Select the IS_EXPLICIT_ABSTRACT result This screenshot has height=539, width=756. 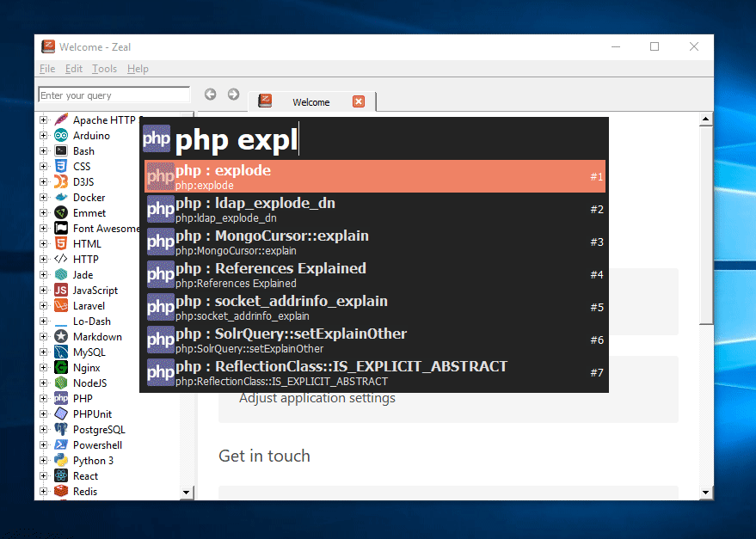coord(375,373)
